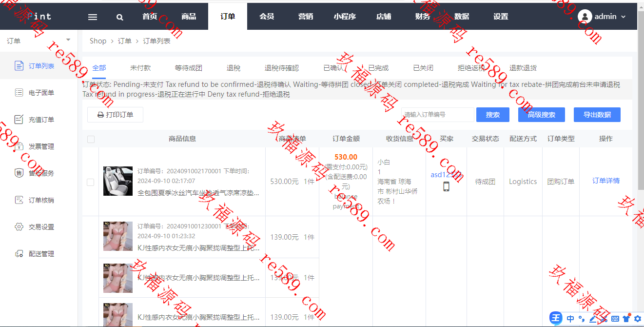The width and height of the screenshot is (644, 327).
Task: Click thumbnail of order 2024091001230001
Action: [x=118, y=236]
